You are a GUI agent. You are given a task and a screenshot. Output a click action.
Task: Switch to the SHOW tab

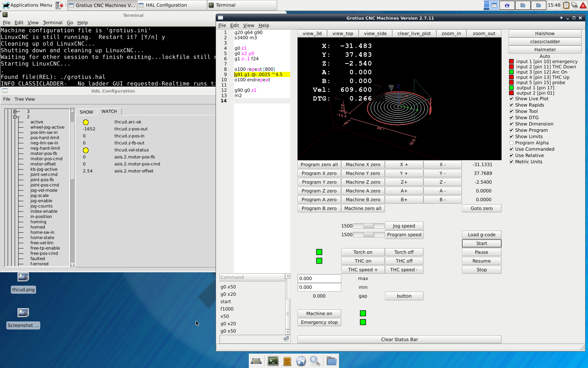click(86, 112)
